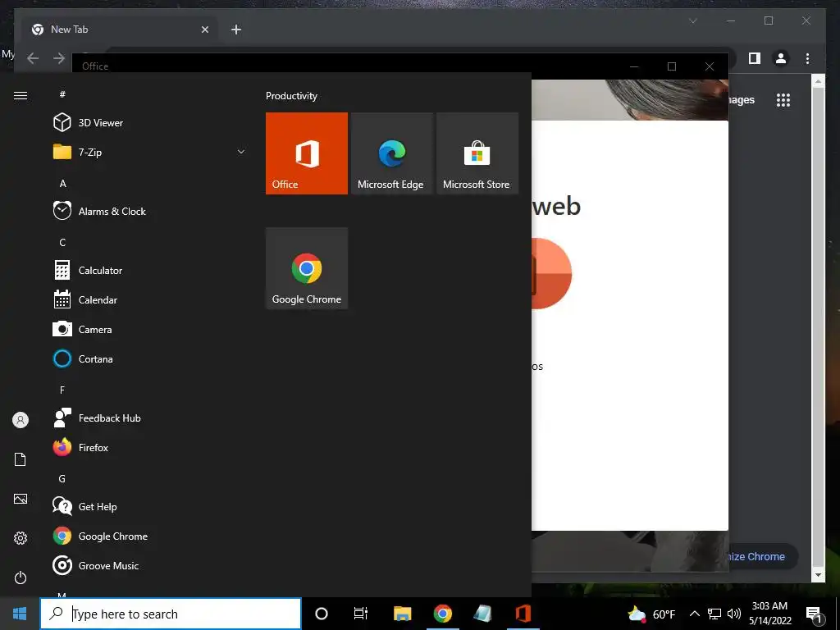Click the G letter header
The image size is (840, 630).
[x=62, y=478]
